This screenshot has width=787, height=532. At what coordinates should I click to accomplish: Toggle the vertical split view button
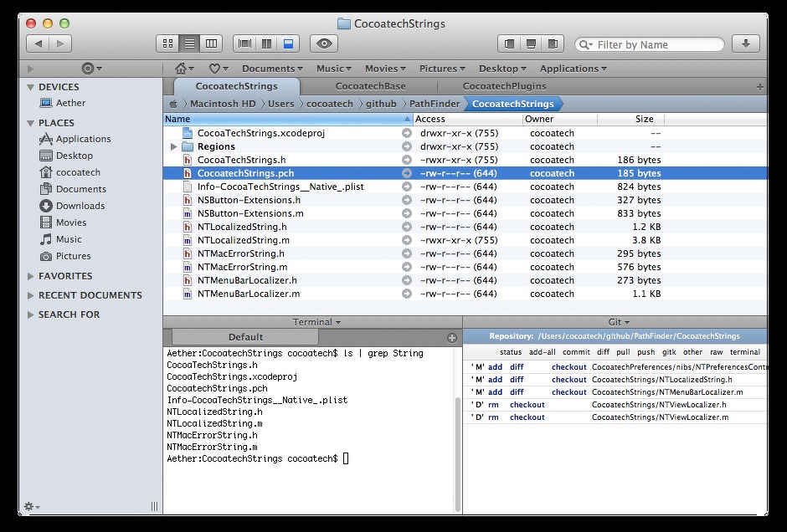[x=266, y=43]
